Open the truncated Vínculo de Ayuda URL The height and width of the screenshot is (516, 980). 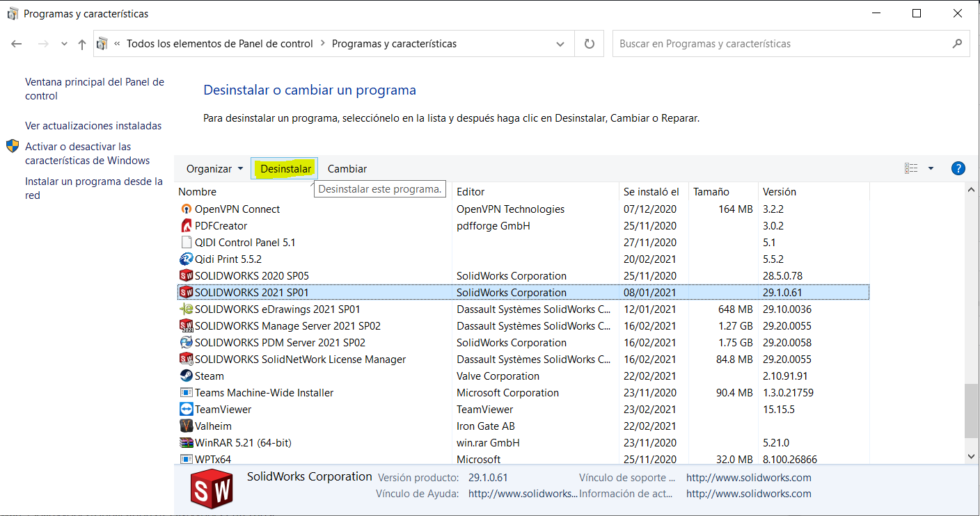523,494
